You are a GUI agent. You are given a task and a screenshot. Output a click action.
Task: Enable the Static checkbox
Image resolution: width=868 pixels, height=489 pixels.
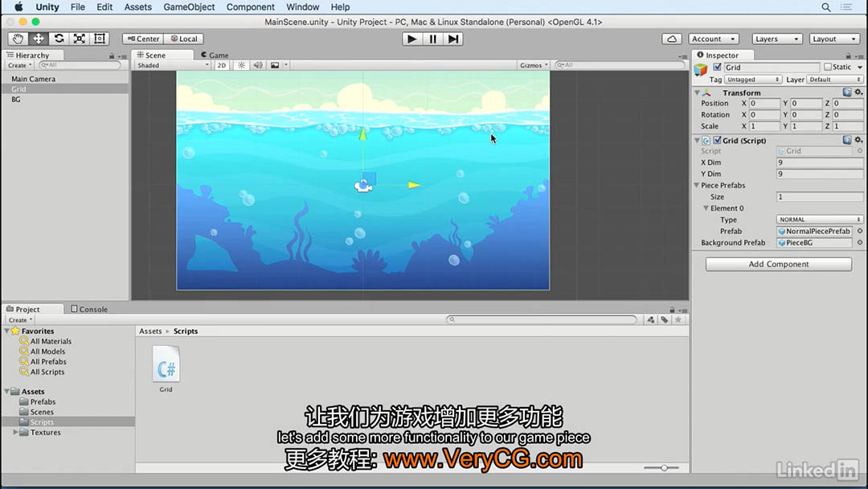tap(828, 67)
